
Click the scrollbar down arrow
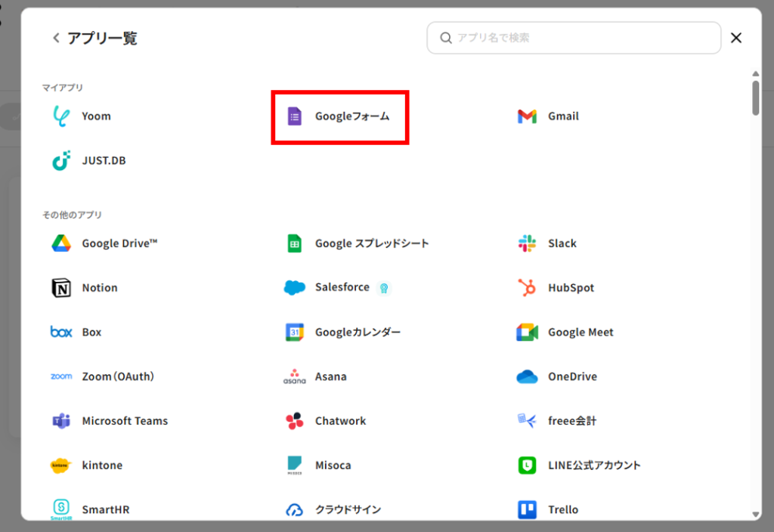755,514
